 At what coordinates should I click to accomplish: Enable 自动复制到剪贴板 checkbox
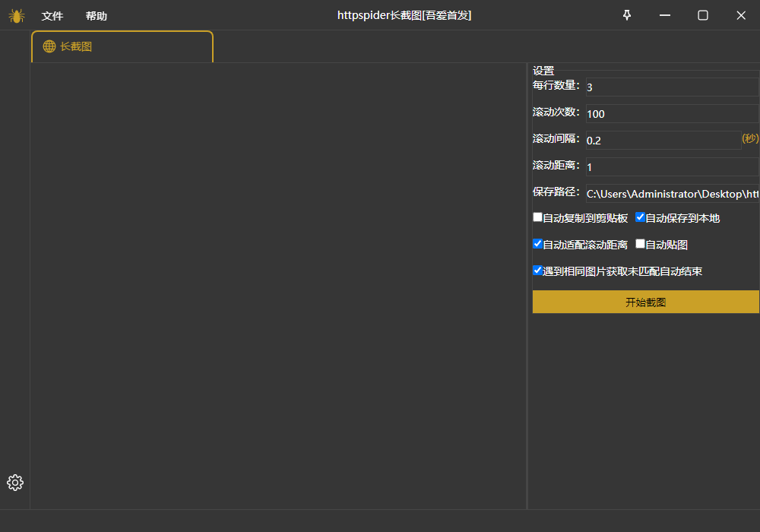pyautogui.click(x=537, y=217)
